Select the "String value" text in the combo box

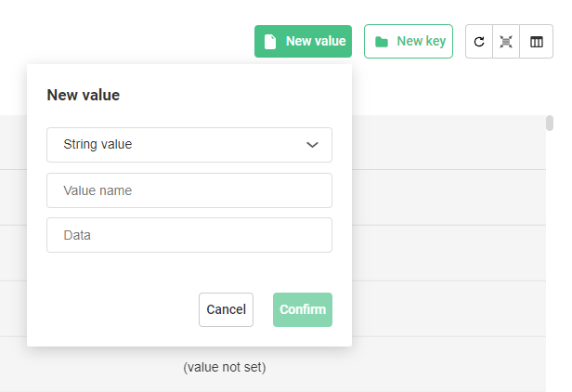pyautogui.click(x=97, y=145)
